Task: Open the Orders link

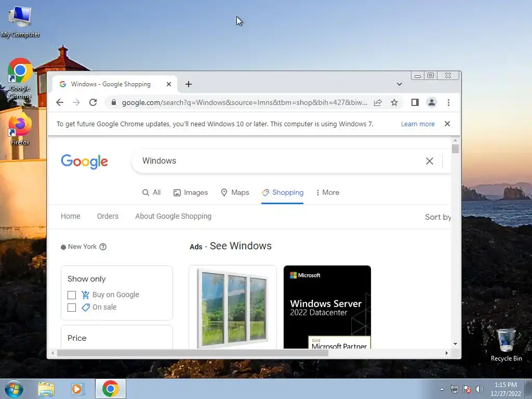Action: (x=108, y=216)
